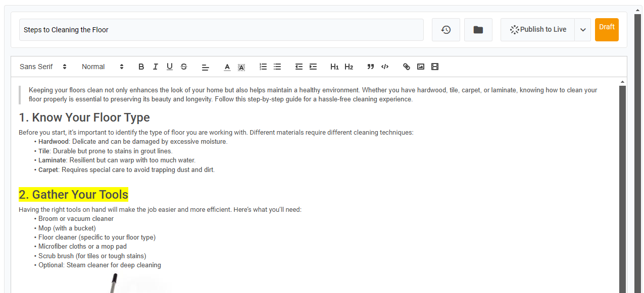The width and height of the screenshot is (644, 293).
Task: Create a bulleted list
Action: (277, 67)
